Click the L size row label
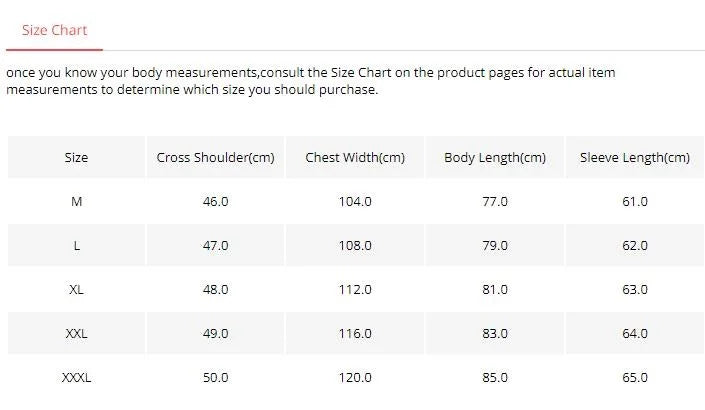Screen dimensions: 705x410 [76, 245]
